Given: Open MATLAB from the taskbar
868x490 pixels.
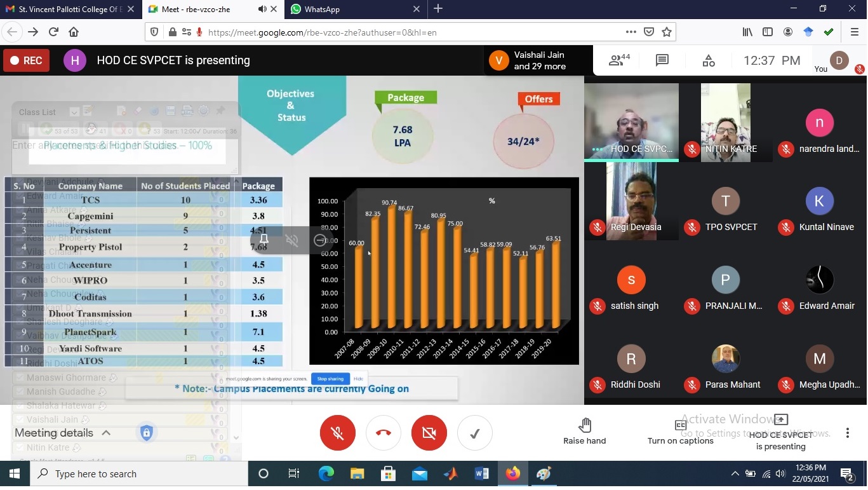Looking at the screenshot, I should coord(450,474).
